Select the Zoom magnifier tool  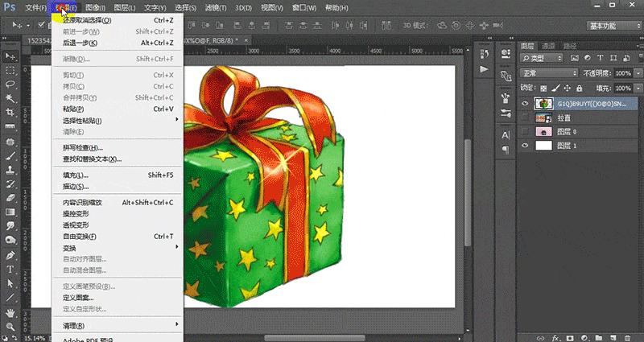click(10, 328)
